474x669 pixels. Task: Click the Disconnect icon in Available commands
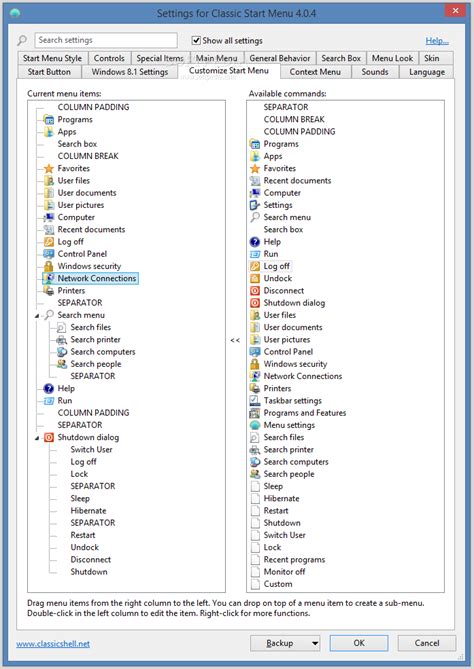[x=255, y=291]
